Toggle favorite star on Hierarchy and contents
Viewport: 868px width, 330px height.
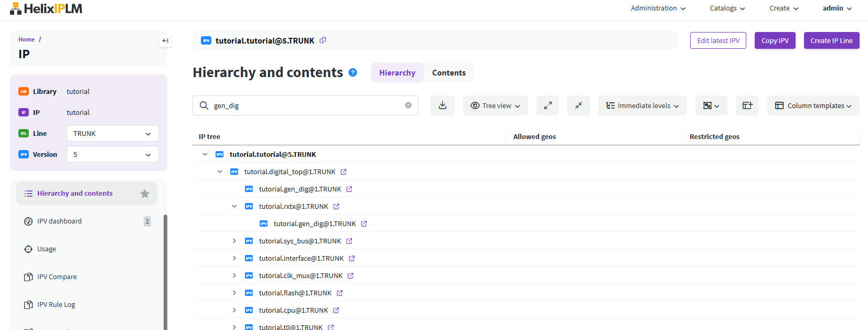[x=145, y=194]
